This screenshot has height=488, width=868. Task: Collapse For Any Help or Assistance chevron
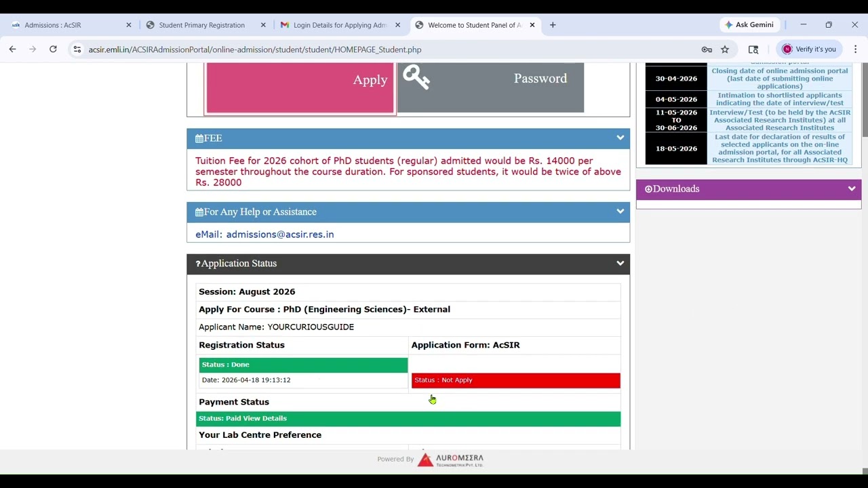click(x=620, y=211)
